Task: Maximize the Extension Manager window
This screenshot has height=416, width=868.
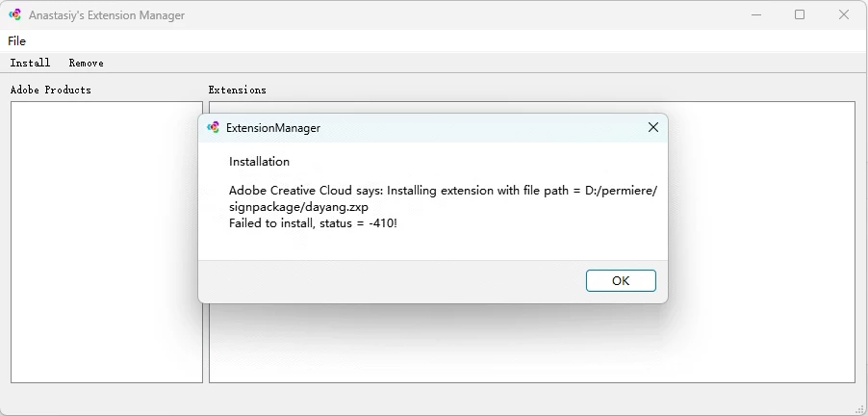Action: pyautogui.click(x=800, y=14)
